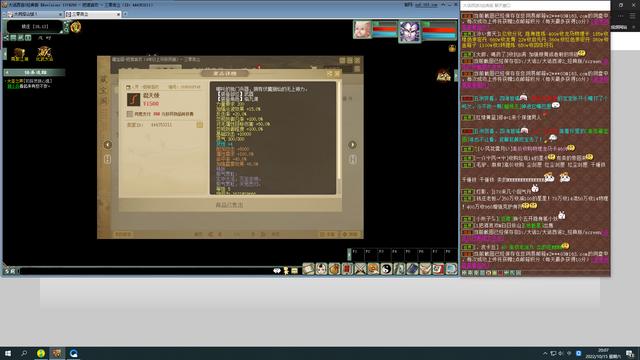The width and height of the screenshot is (640, 360).
Task: Click the blue book icon in bottom toolbar
Action: (412, 269)
